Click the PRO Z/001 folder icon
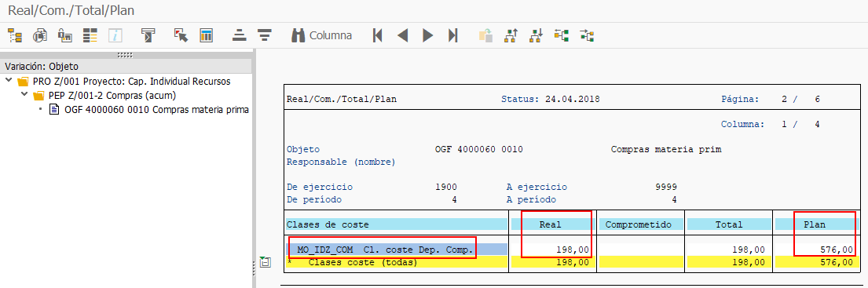The height and width of the screenshot is (288, 868). click(x=23, y=82)
